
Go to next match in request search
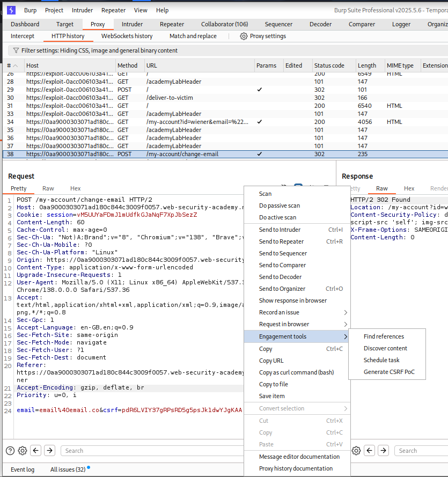pyautogui.click(x=49, y=451)
